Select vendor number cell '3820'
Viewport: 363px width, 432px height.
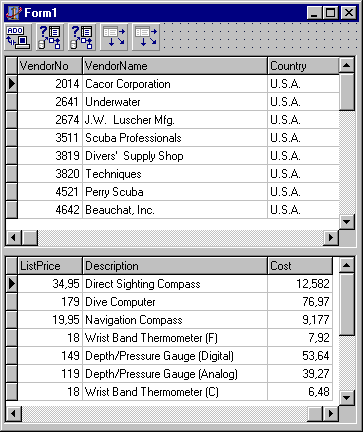click(50, 174)
